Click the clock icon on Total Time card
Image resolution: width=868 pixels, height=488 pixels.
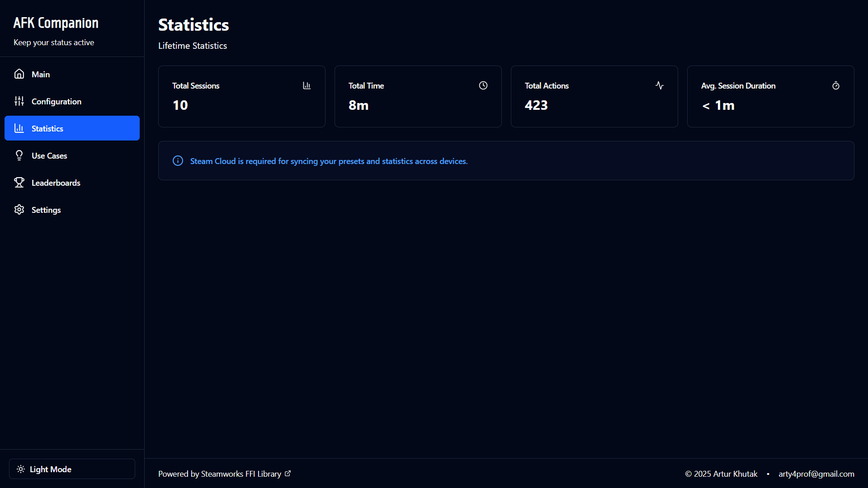[483, 85]
